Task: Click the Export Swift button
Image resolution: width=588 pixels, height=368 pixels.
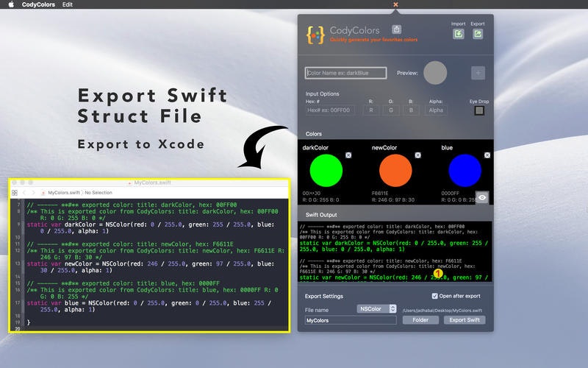Action: point(465,320)
